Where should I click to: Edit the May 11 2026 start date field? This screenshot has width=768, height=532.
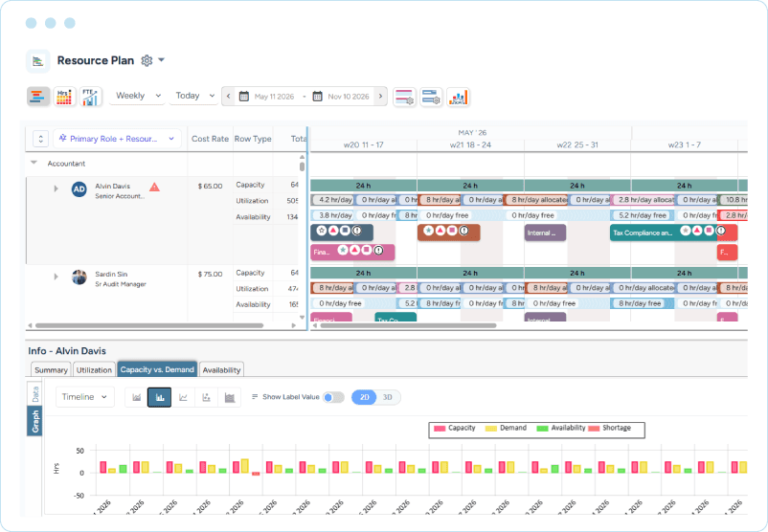(274, 97)
